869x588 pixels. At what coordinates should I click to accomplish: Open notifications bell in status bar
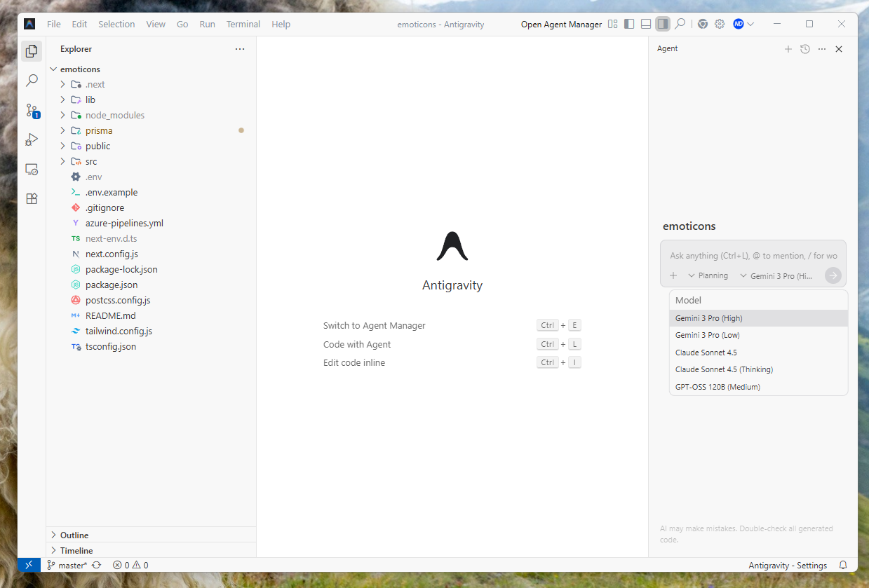[843, 565]
